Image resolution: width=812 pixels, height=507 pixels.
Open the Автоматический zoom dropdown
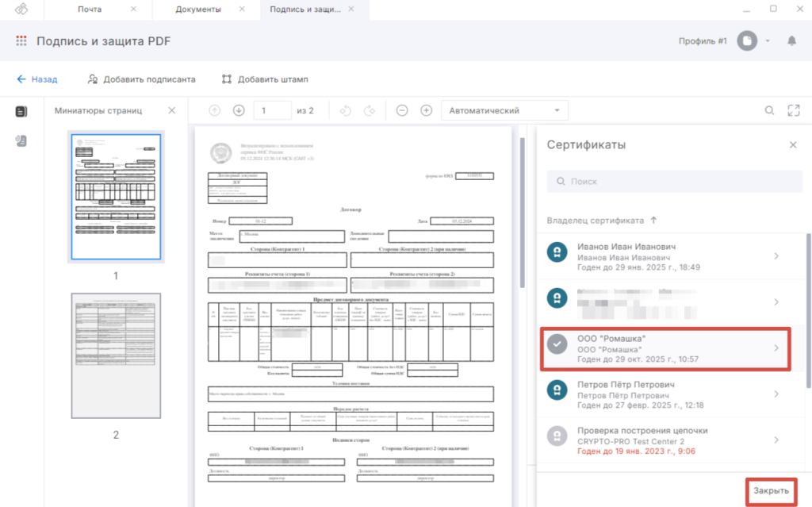(504, 110)
